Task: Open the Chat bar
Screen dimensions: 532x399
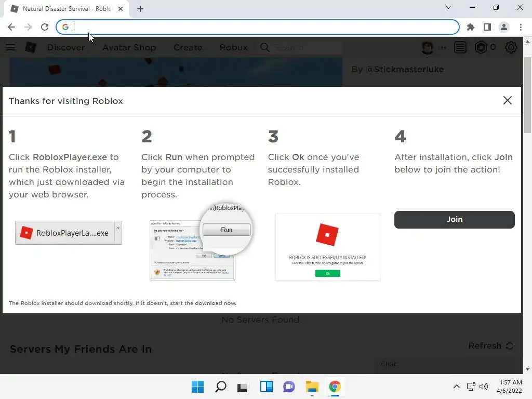Action: point(445,364)
